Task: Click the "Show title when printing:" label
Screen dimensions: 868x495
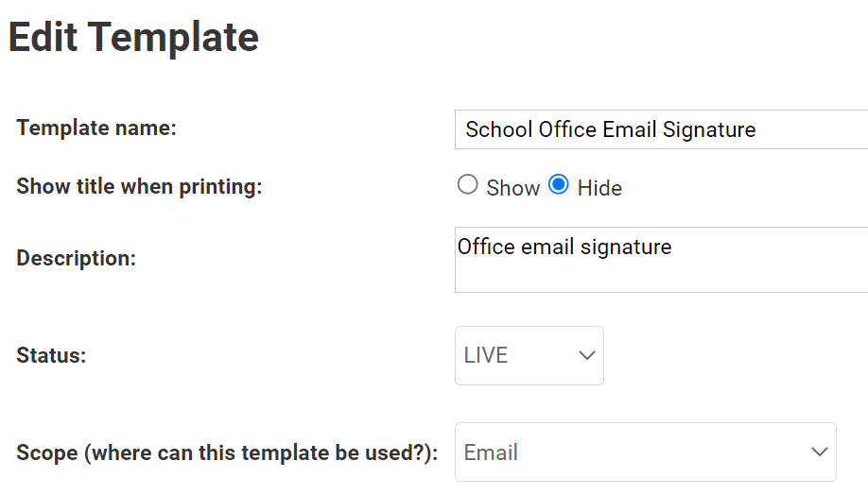Action: pyautogui.click(x=139, y=186)
